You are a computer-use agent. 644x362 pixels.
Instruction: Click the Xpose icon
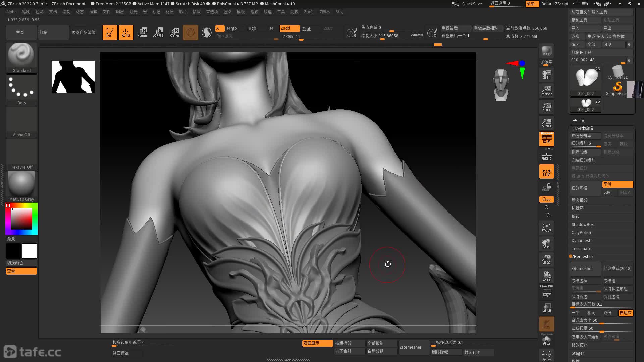(546, 355)
